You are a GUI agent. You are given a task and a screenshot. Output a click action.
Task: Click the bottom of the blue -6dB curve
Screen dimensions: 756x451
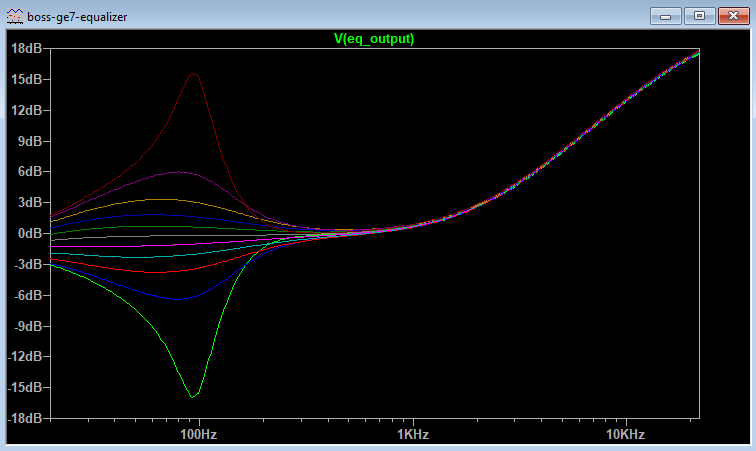pyautogui.click(x=177, y=299)
